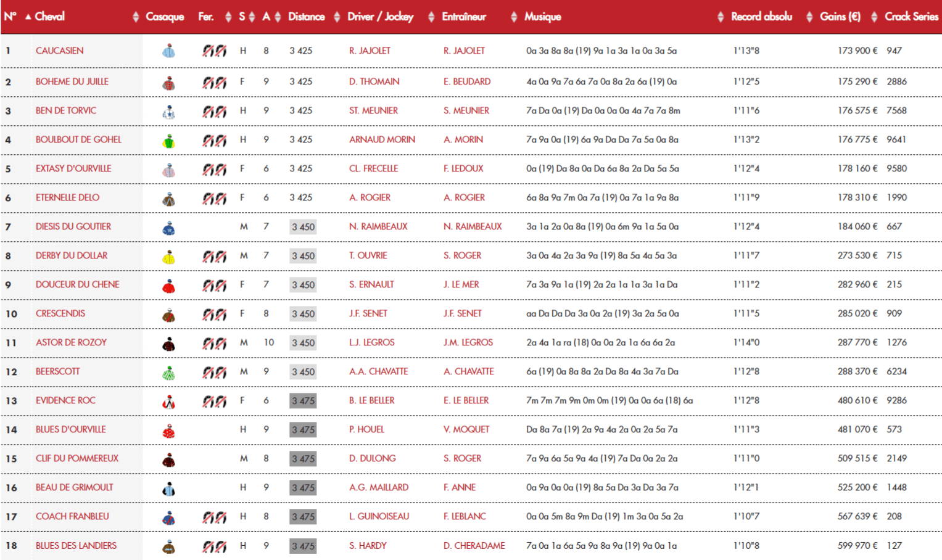Open horse page for DIESIS DU GOUTIER
Viewport: 942px width, 560px height.
[x=73, y=226]
